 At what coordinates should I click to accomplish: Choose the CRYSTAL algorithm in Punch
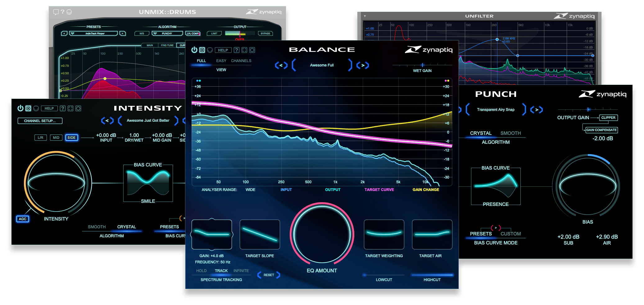coord(481,133)
